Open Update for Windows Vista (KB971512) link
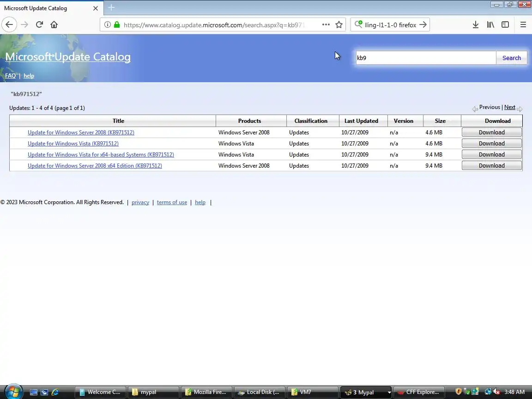This screenshot has width=532, height=399. coord(73,144)
